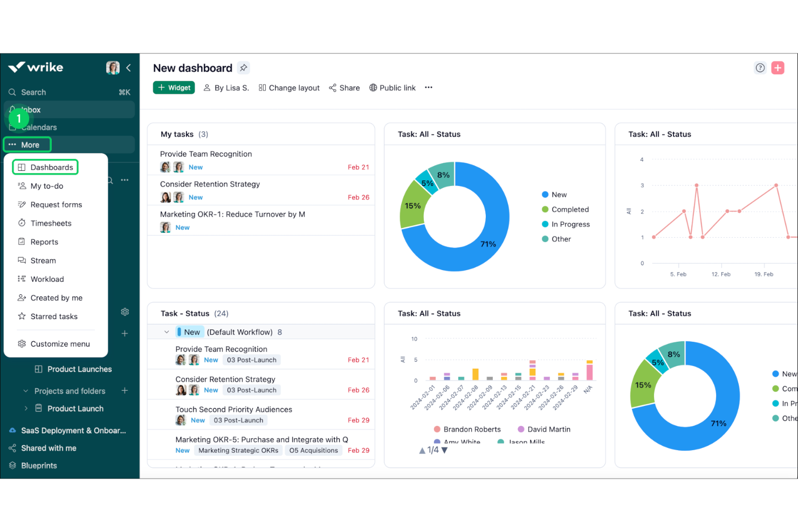798x532 pixels.
Task: Open the sidebar settings gear icon
Action: [x=125, y=312]
